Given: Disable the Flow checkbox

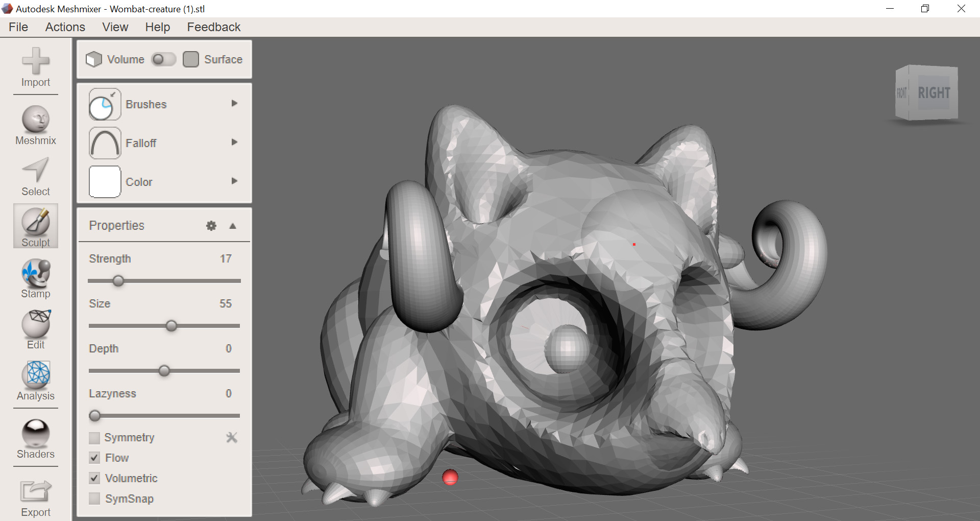Looking at the screenshot, I should tap(94, 458).
